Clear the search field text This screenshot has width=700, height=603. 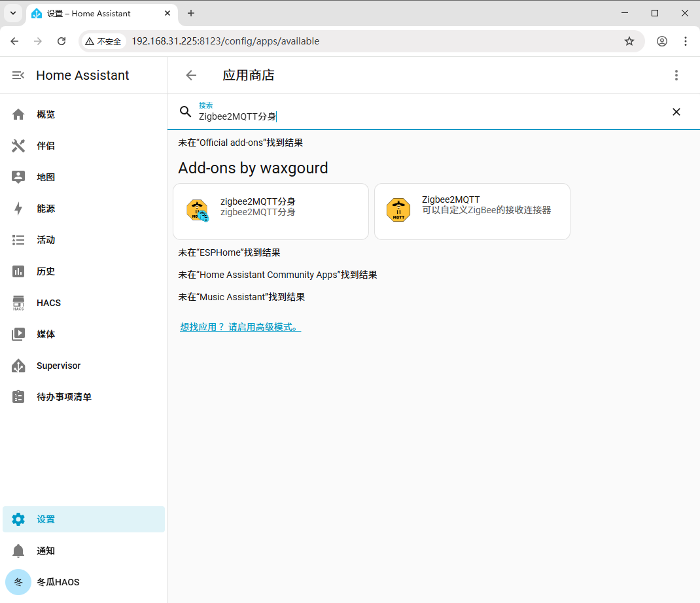tap(676, 112)
